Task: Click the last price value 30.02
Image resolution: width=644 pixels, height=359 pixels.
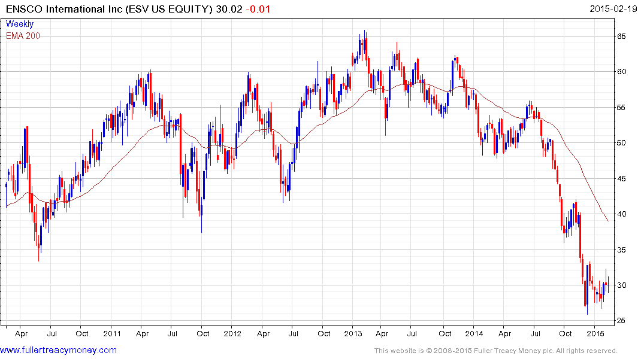Action: [229, 9]
